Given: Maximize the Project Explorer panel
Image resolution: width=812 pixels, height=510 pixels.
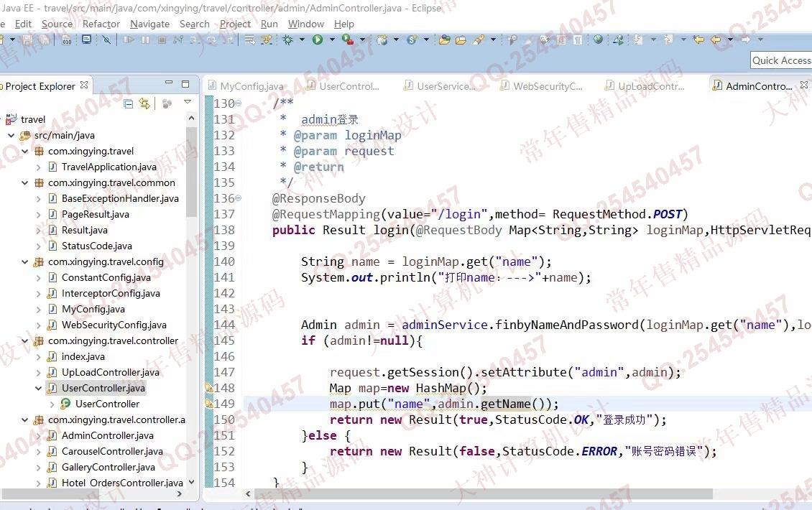Looking at the screenshot, I should pyautogui.click(x=185, y=84).
